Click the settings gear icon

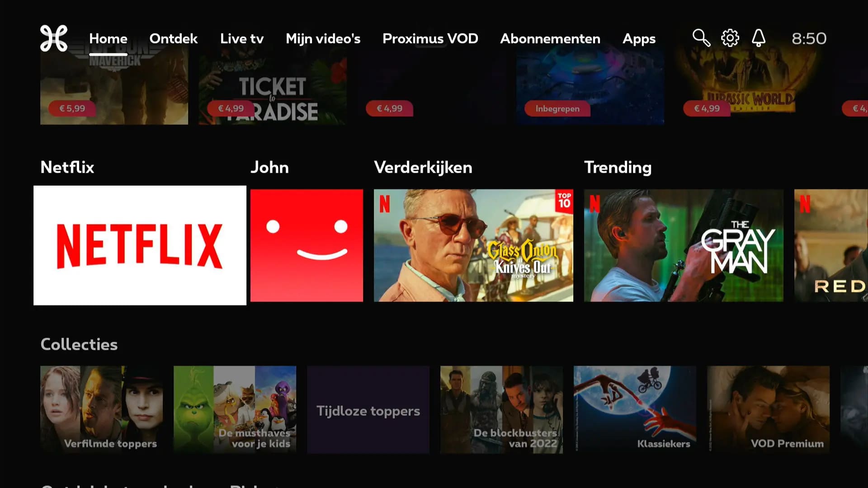point(729,38)
